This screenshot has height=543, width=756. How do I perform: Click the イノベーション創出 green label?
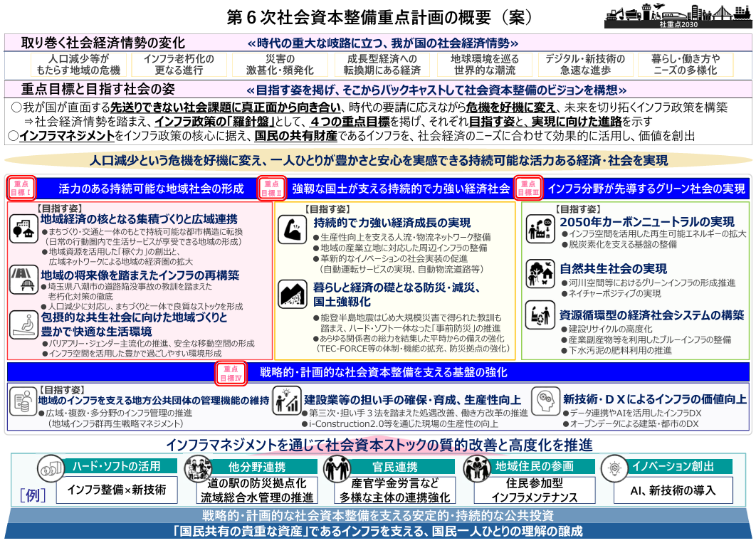pos(673,466)
